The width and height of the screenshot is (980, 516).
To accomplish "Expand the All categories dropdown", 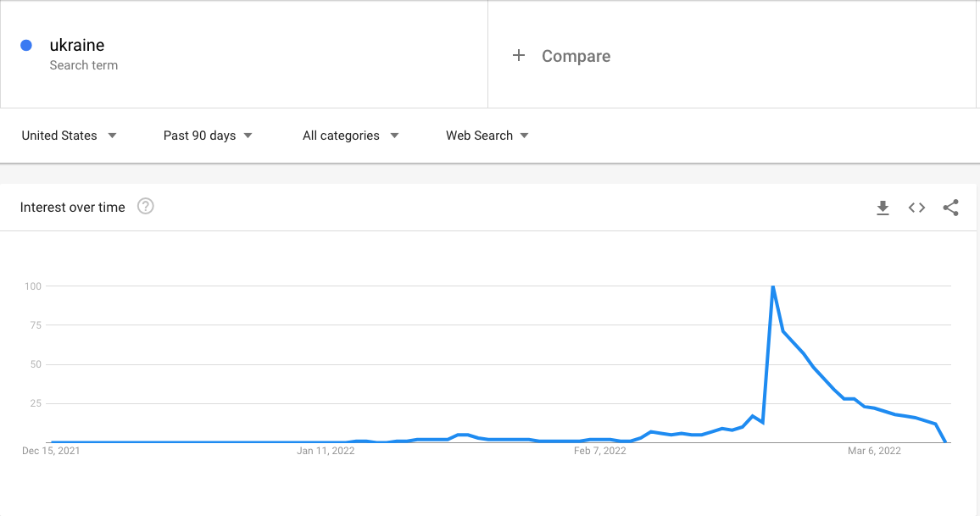I will [350, 136].
